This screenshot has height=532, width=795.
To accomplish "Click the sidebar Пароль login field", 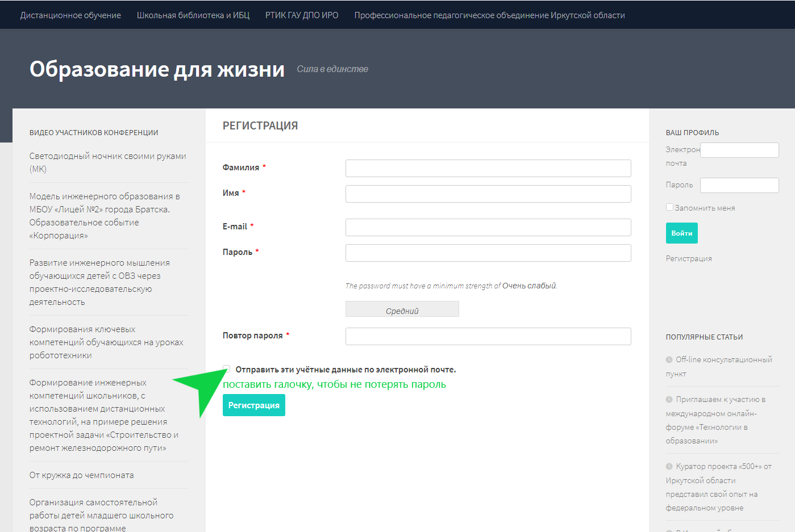I will (739, 185).
